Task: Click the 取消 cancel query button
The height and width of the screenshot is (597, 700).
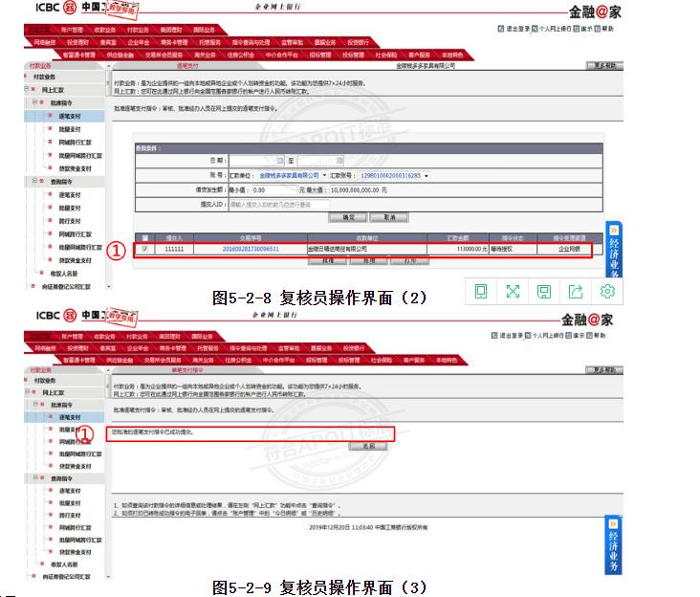Action: coord(389,217)
